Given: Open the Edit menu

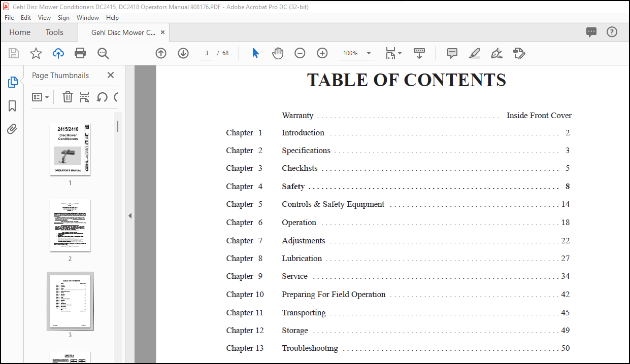Looking at the screenshot, I should pyautogui.click(x=26, y=17).
